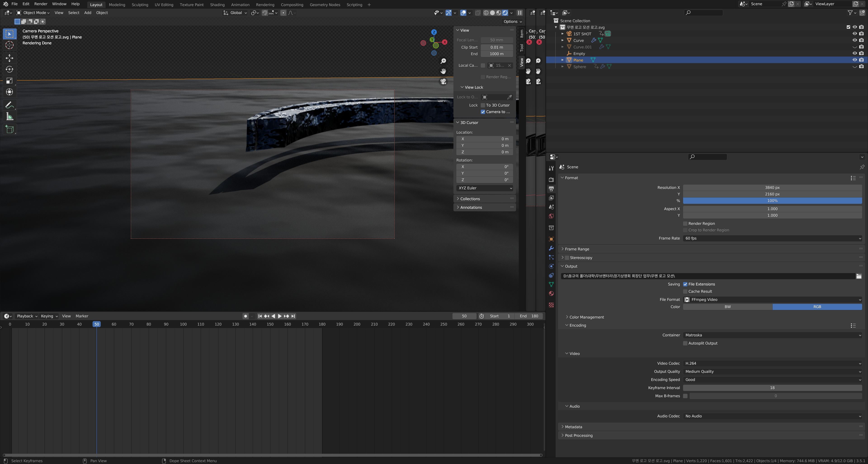Open the Modifiers wrench properties tab
Viewport: 868px width, 464px height.
(551, 248)
